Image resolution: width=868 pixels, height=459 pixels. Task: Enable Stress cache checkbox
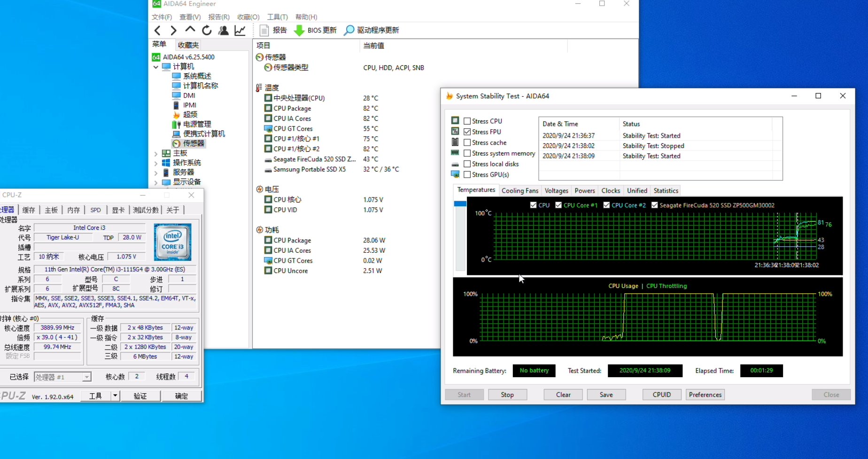(x=467, y=142)
